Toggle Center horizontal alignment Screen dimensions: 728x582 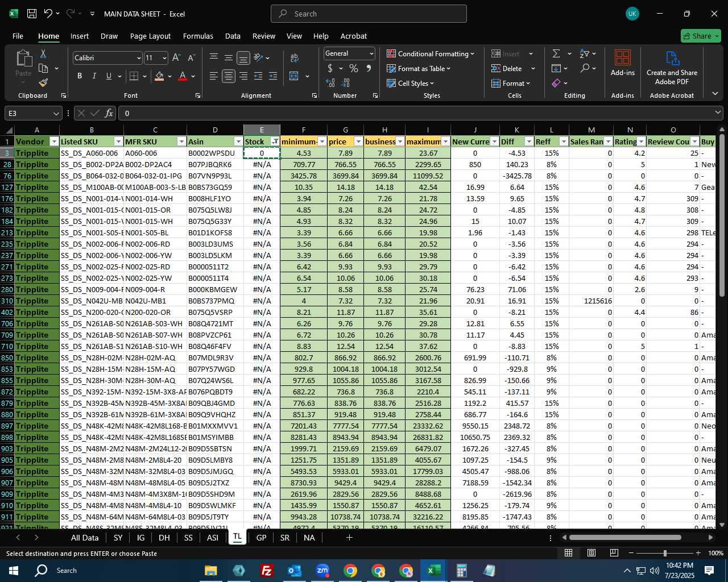229,76
